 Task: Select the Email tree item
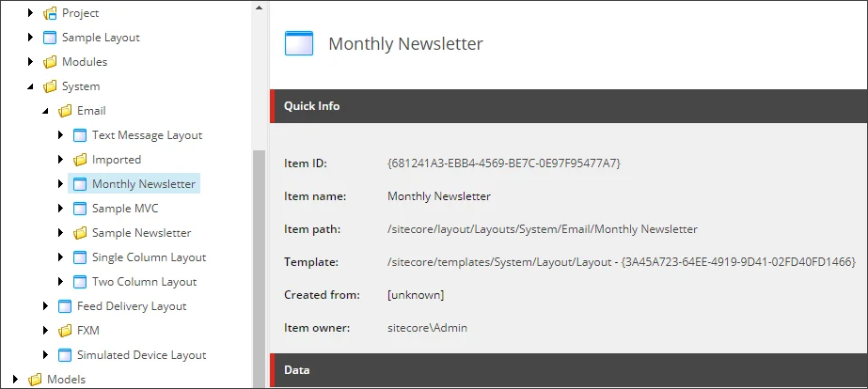(x=91, y=111)
